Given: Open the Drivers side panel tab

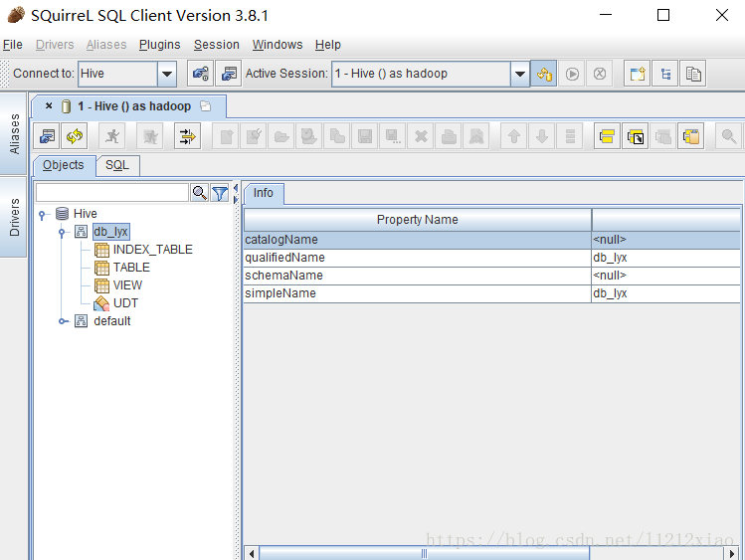Looking at the screenshot, I should pos(14,217).
